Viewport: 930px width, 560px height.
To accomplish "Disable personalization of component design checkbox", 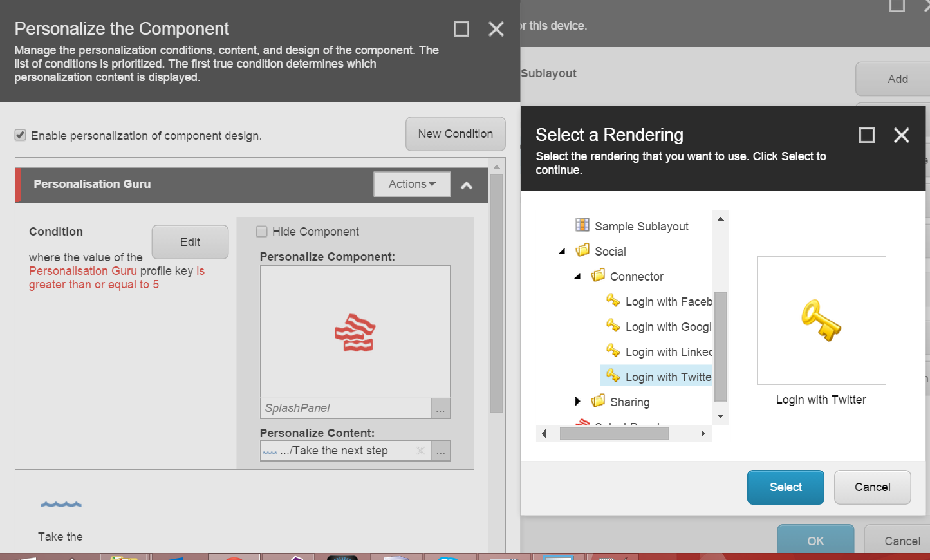I will (x=21, y=135).
